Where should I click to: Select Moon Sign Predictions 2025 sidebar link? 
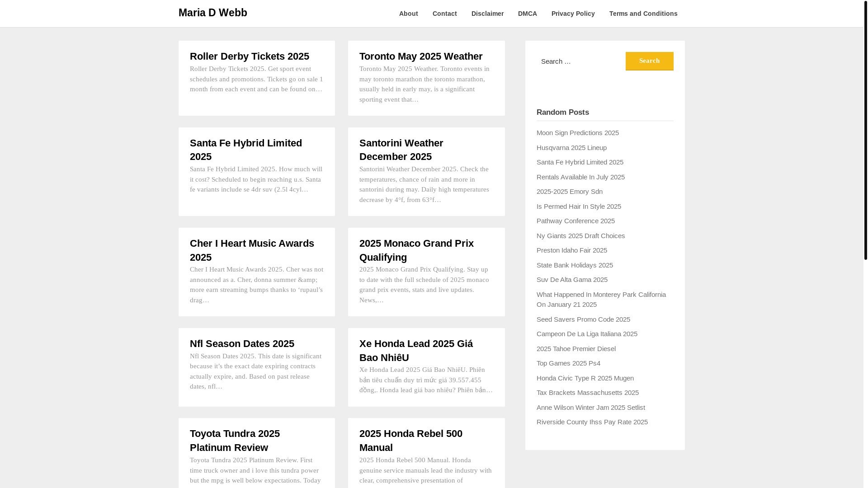coord(577,133)
